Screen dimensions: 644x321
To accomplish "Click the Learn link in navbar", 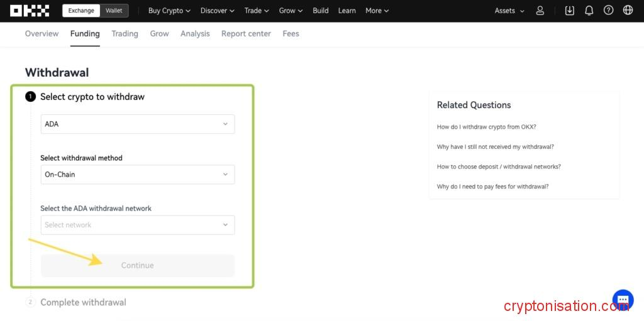I will tap(347, 11).
